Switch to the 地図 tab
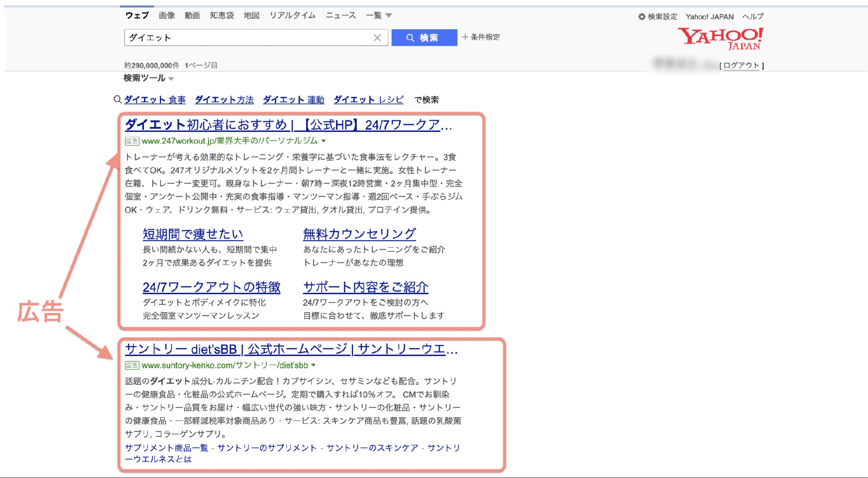The width and height of the screenshot is (868, 478). click(x=252, y=16)
